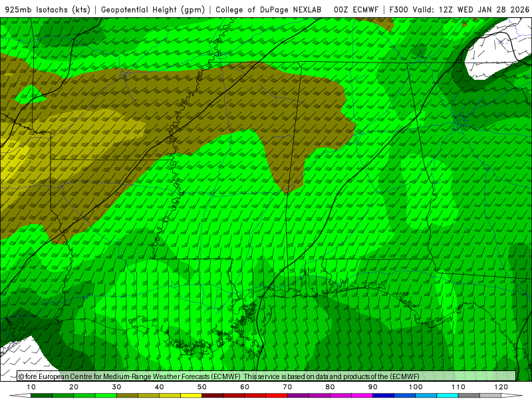Click the bright magenta swatch before 90 kts

pos(362,396)
